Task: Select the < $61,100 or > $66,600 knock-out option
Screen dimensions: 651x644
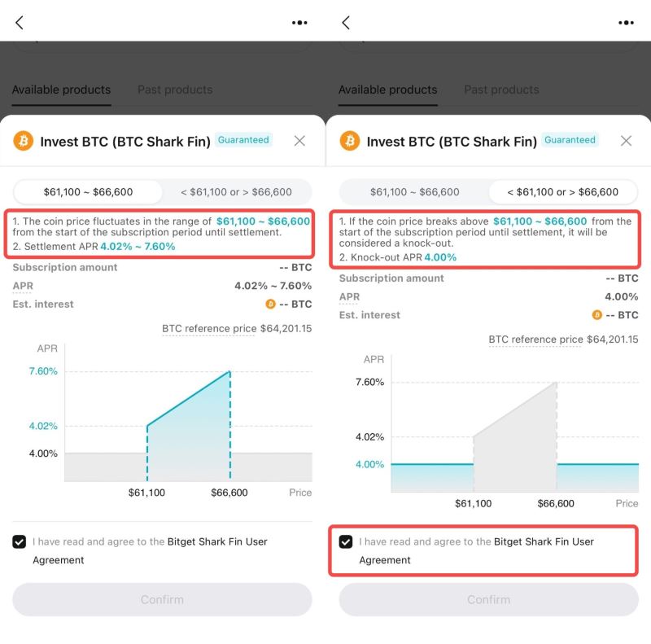Action: (562, 191)
